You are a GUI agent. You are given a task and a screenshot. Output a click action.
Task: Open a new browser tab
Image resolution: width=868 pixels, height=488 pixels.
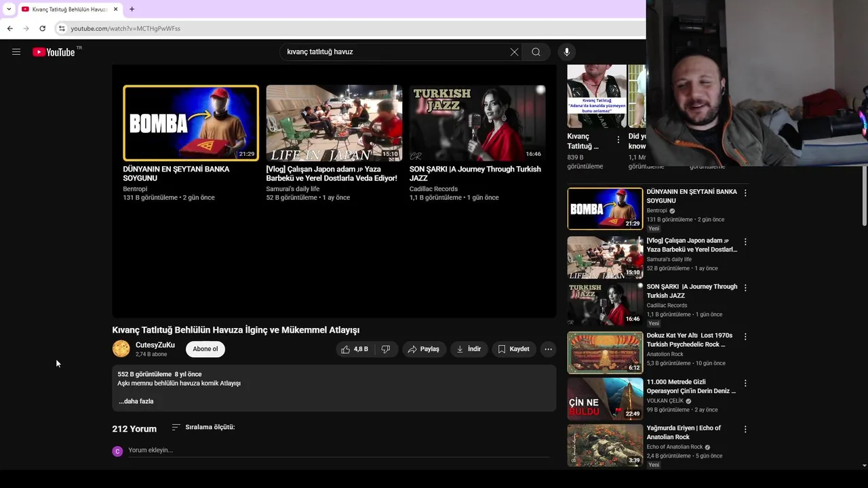coord(132,9)
